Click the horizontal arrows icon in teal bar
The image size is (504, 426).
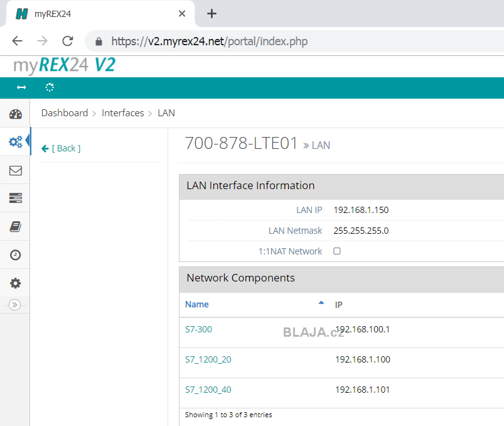click(21, 87)
